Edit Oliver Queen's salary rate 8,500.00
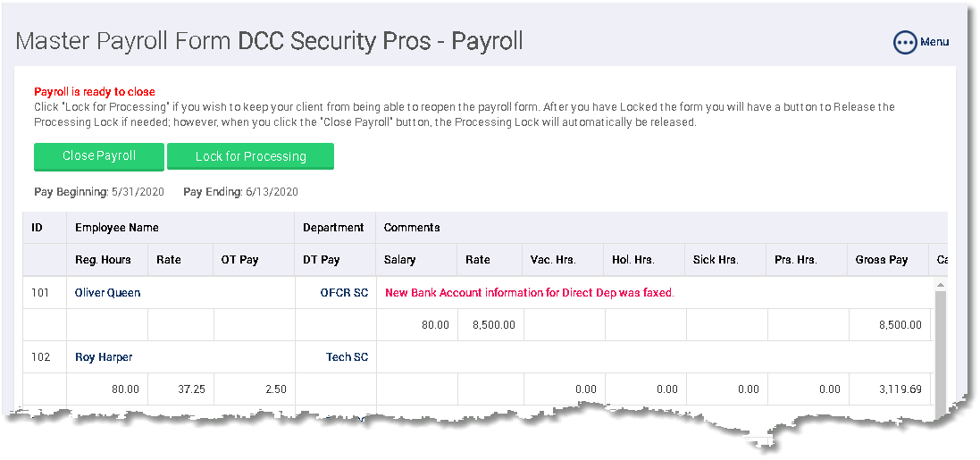980x460 pixels. coord(490,325)
